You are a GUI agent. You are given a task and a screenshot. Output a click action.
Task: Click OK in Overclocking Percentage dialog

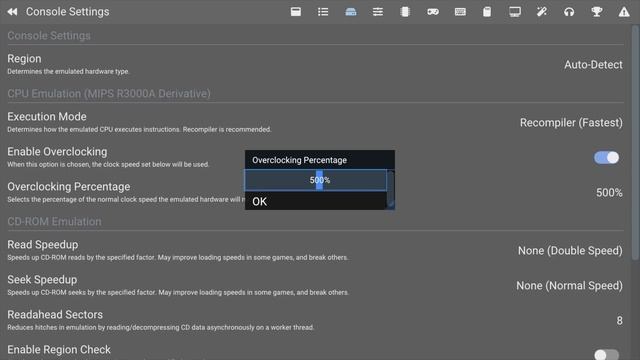[x=316, y=201]
